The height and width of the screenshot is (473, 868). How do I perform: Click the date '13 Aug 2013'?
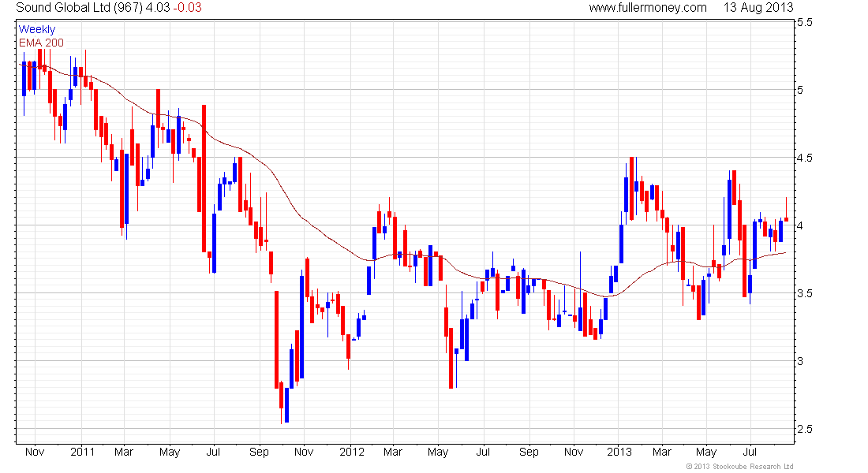point(758,8)
